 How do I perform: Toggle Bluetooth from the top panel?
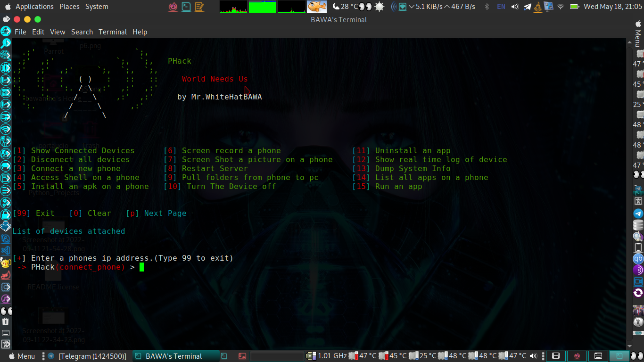[487, 7]
